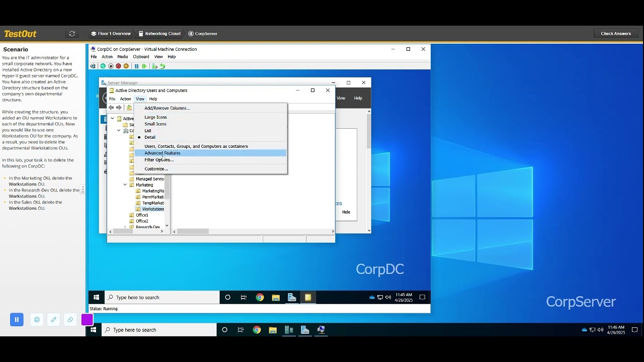The width and height of the screenshot is (644, 362).
Task: Open File Explorer in the CorpDC taskbar
Action: [276, 297]
